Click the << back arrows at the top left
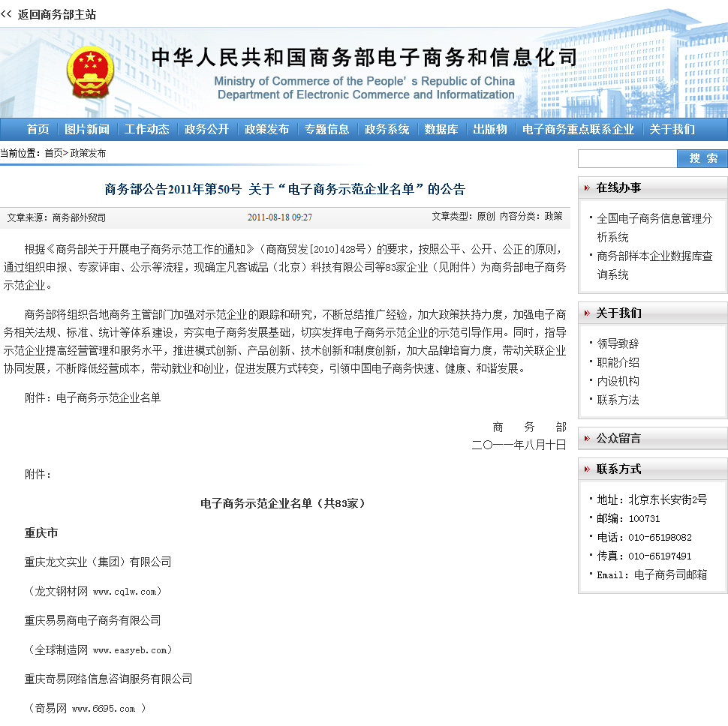 pyautogui.click(x=7, y=14)
